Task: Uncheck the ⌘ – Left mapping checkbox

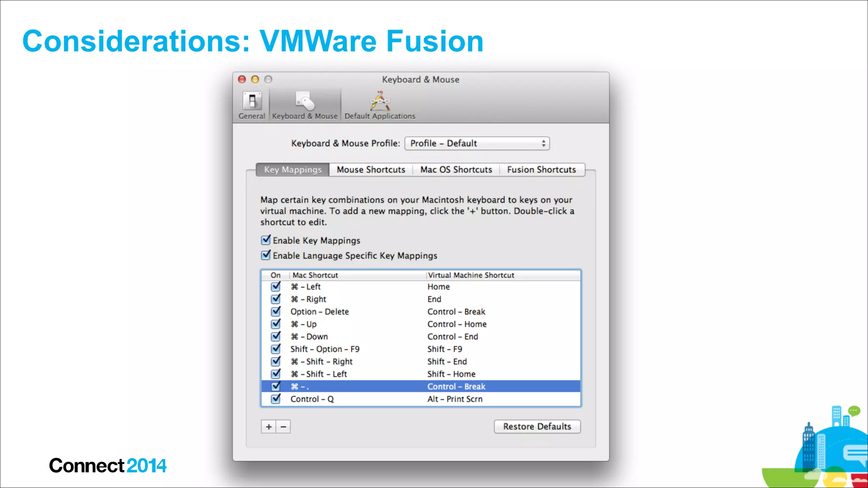Action: pyautogui.click(x=275, y=286)
